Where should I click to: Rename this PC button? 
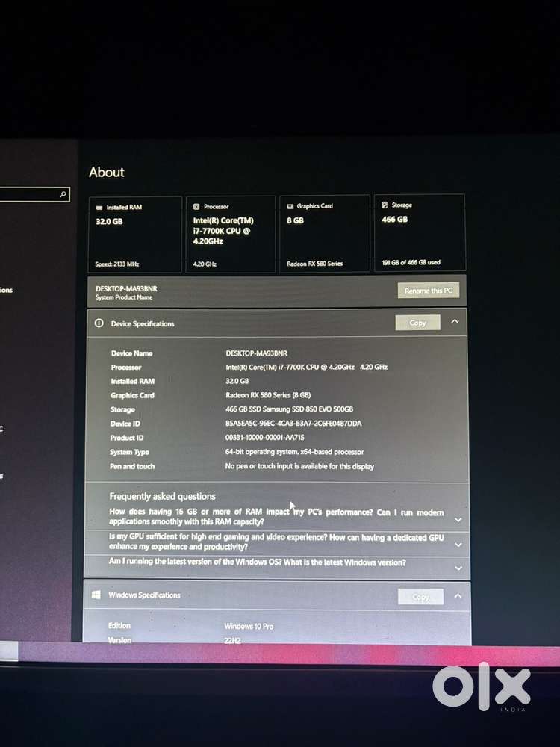[429, 290]
